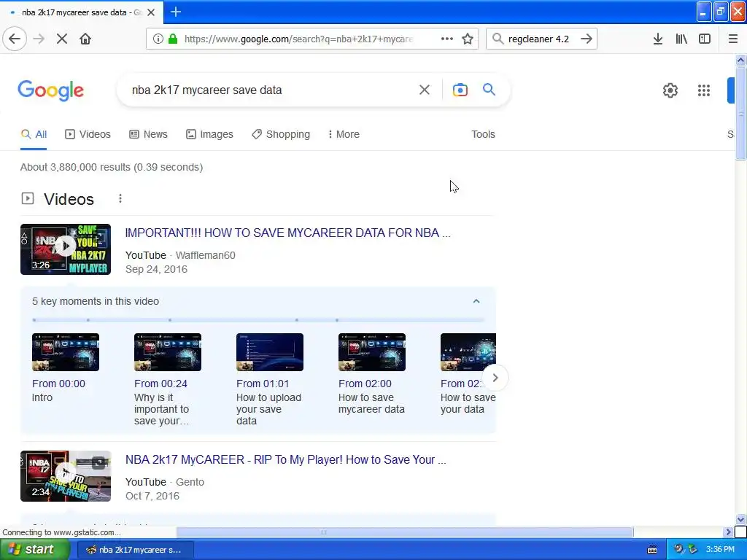Bookmark this page with the star
The image size is (747, 560).
(468, 39)
